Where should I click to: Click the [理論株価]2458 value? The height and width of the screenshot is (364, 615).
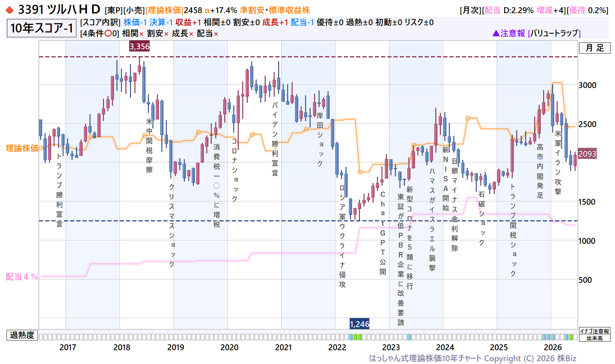[174, 10]
